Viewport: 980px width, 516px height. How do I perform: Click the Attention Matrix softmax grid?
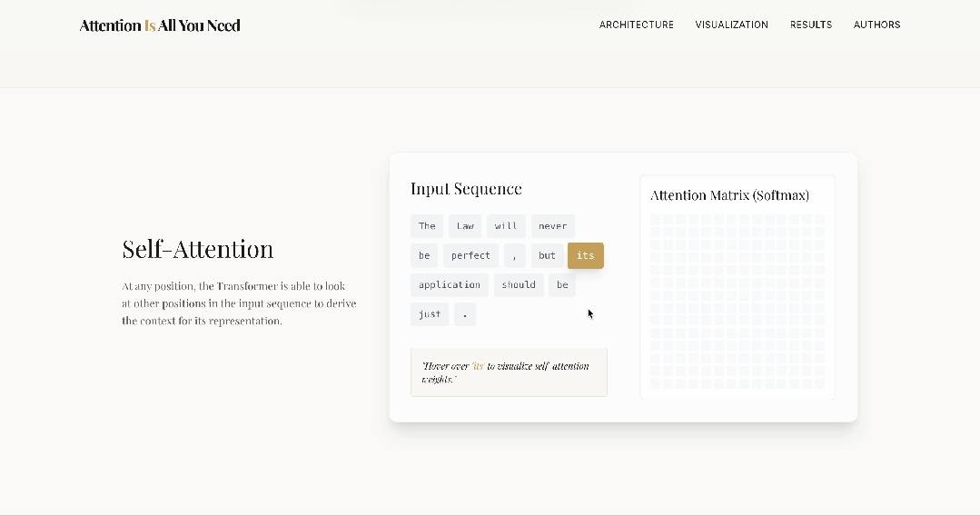pyautogui.click(x=737, y=302)
